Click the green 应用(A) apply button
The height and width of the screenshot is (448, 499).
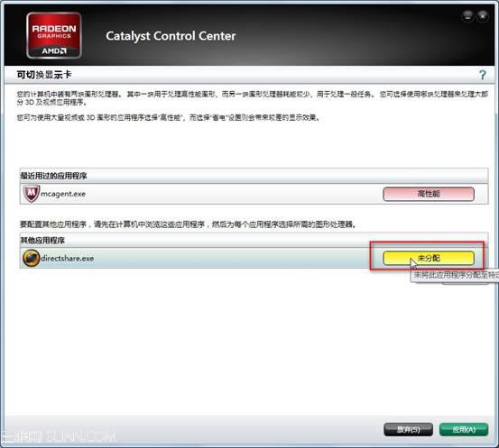(464, 430)
